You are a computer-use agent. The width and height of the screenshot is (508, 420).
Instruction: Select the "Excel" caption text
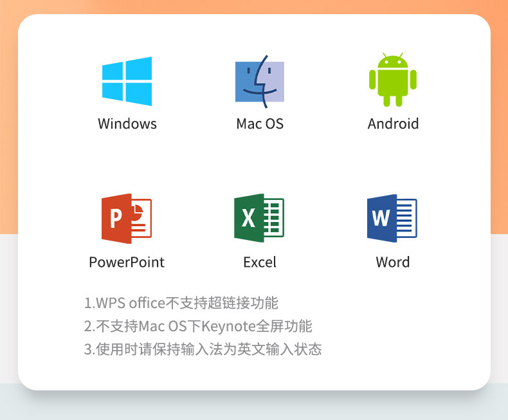click(x=260, y=262)
